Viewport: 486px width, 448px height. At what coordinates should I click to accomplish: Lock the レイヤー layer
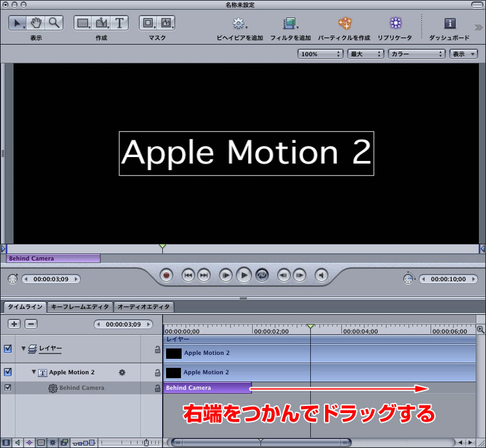[158, 349]
